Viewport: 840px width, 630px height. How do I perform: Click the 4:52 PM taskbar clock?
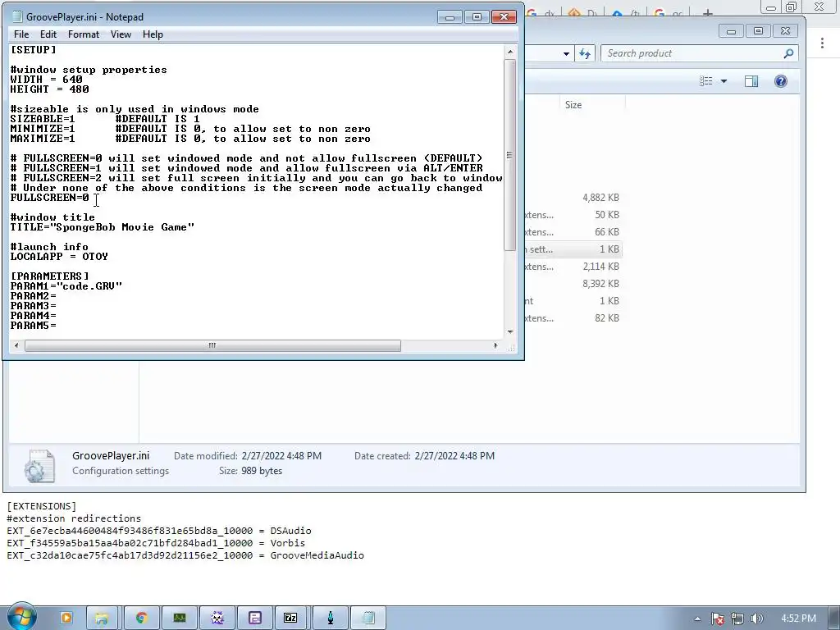pos(798,619)
